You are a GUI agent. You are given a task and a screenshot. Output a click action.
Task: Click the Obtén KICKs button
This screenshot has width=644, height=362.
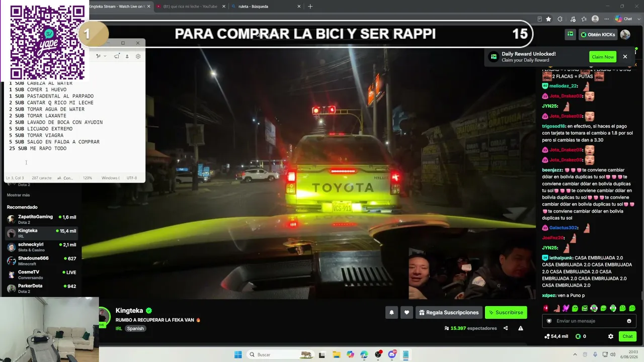tap(598, 35)
